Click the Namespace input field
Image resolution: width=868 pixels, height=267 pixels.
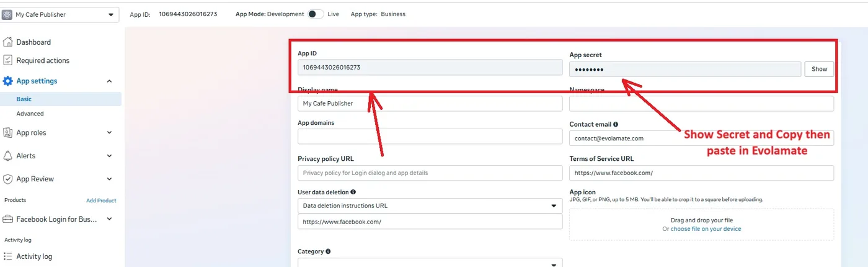point(701,104)
